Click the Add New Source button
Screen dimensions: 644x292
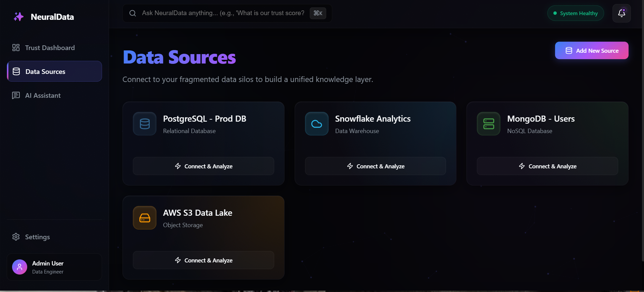tap(591, 50)
